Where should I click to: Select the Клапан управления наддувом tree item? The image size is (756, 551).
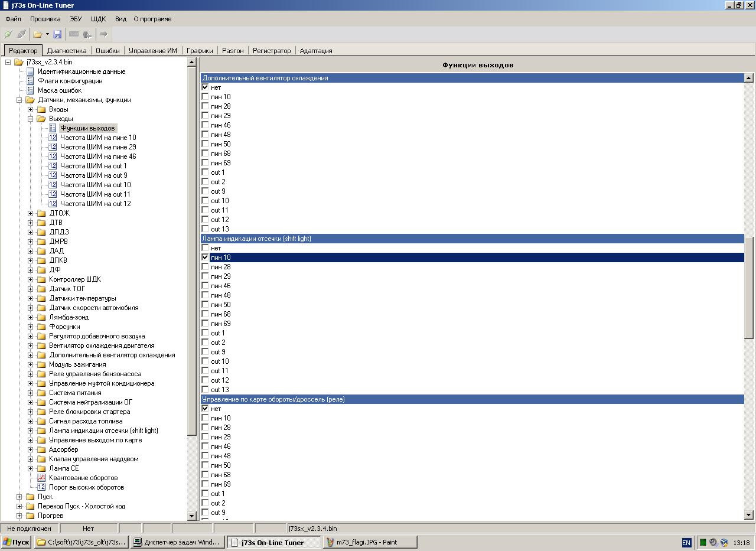point(94,459)
